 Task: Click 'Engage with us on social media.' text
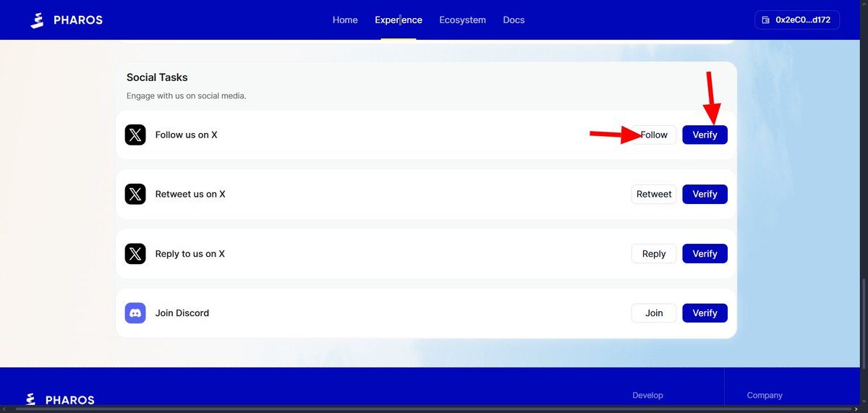187,95
